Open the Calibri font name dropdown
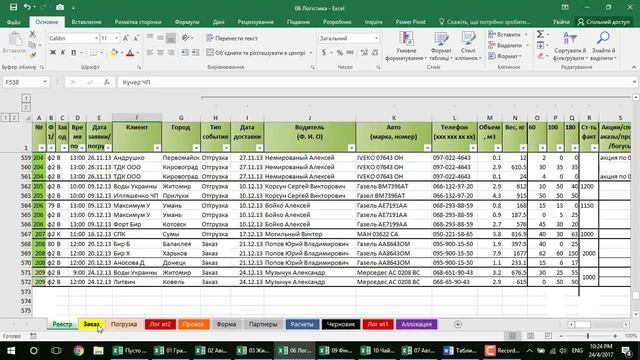The image size is (640, 360). [96, 38]
